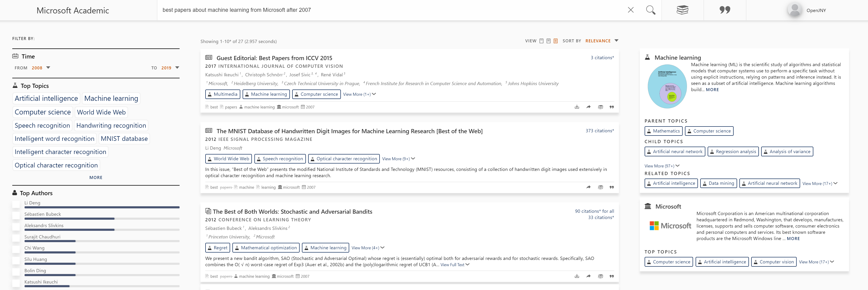Download the ICCV 2015 Guest Editorial paper
868x290 pixels.
click(x=577, y=107)
